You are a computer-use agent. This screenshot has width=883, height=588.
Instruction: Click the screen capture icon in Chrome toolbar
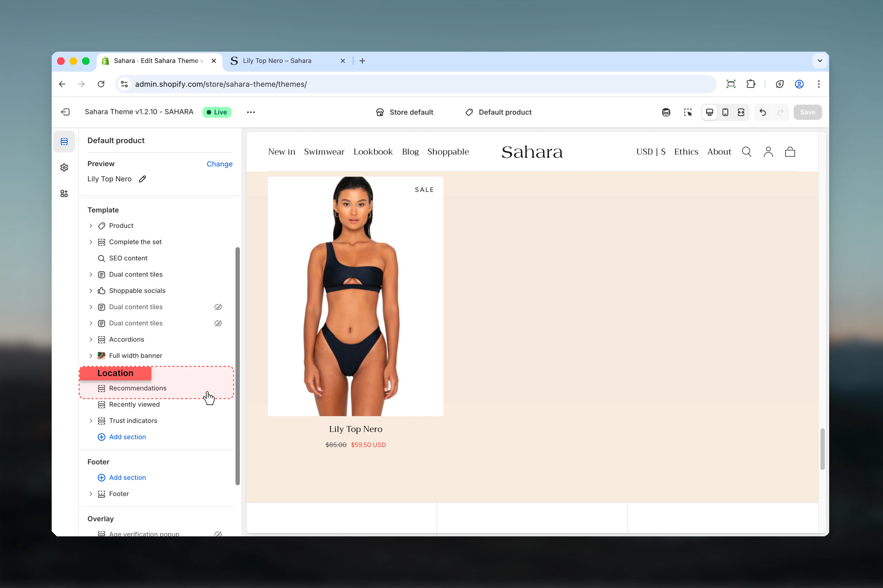(x=731, y=84)
